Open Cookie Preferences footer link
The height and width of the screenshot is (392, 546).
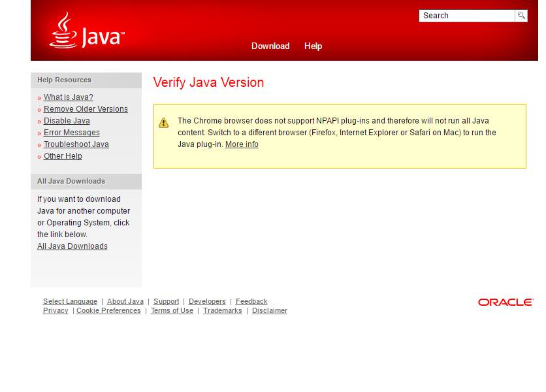108,310
